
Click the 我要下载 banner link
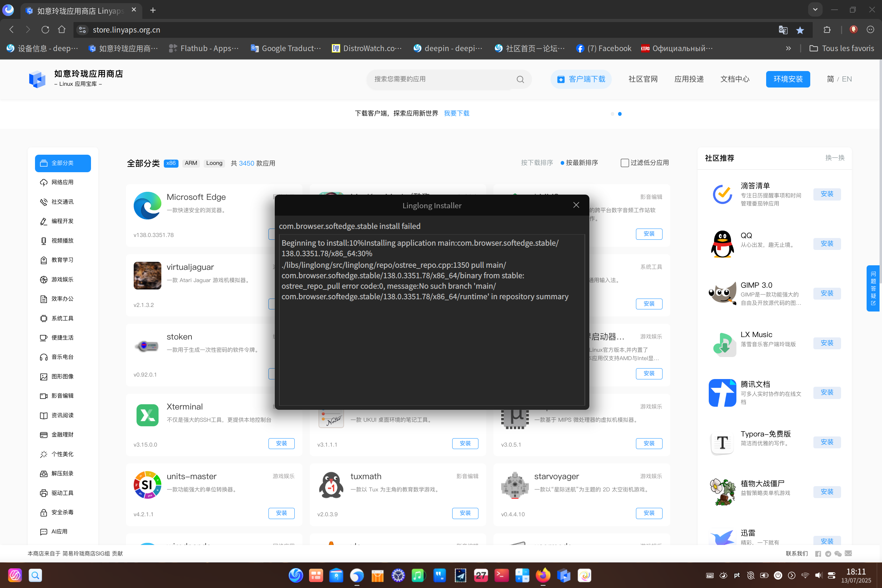tap(456, 113)
